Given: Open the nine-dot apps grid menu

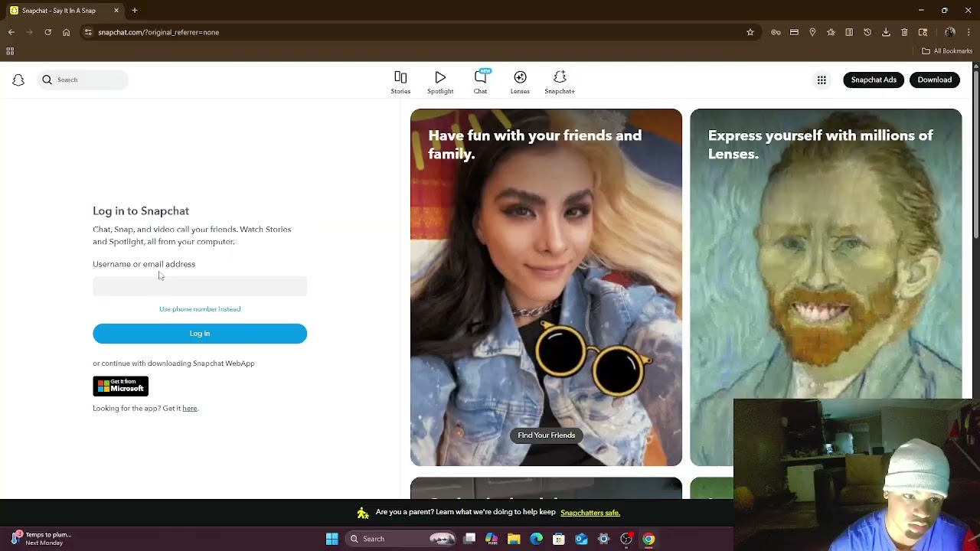Looking at the screenshot, I should (822, 80).
